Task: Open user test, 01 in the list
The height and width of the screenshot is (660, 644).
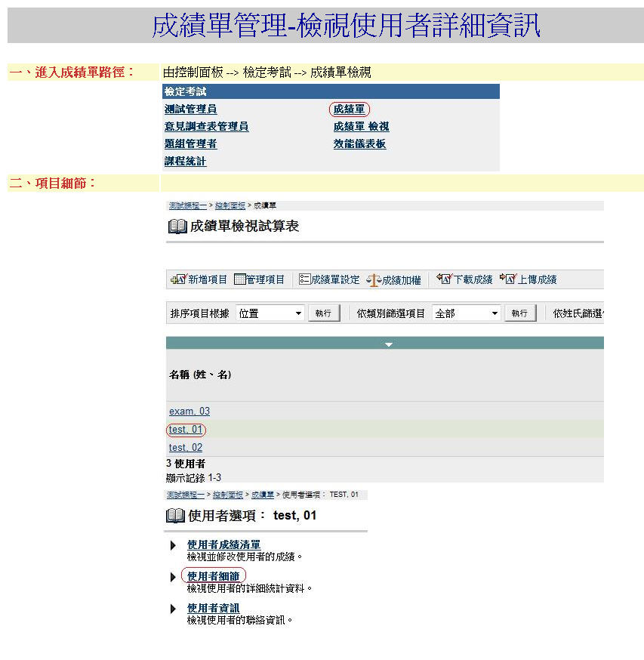Action: coord(186,430)
